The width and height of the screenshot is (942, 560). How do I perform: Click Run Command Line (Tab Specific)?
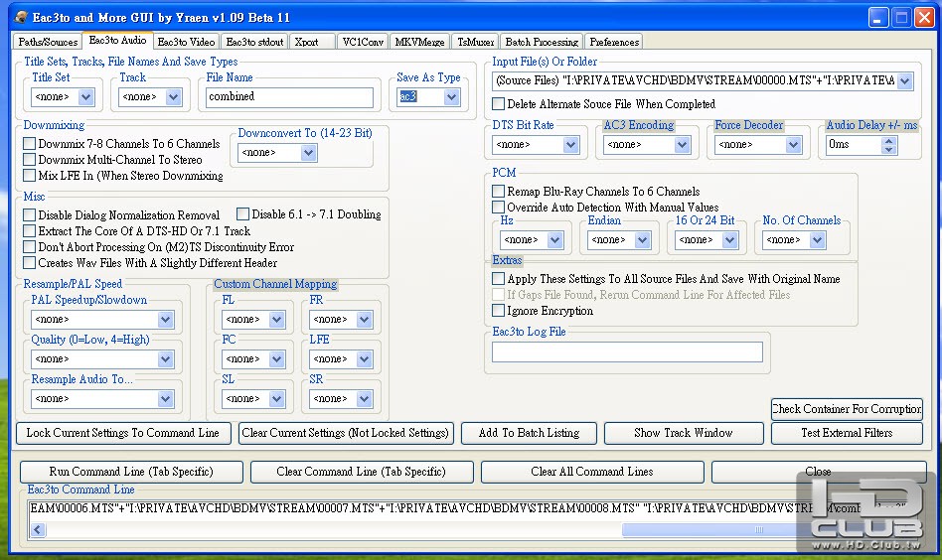click(x=131, y=472)
